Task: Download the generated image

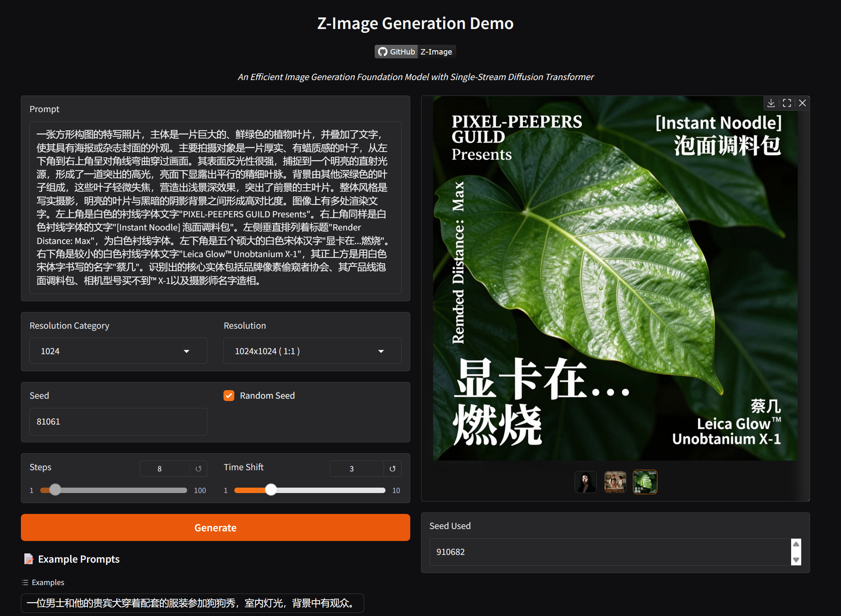Action: [771, 103]
